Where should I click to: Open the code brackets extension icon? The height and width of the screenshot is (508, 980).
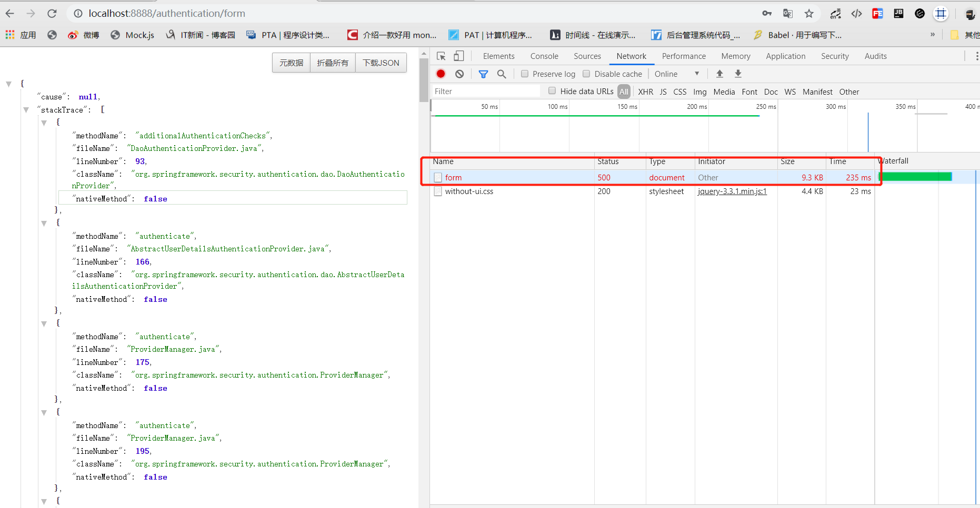click(x=856, y=14)
